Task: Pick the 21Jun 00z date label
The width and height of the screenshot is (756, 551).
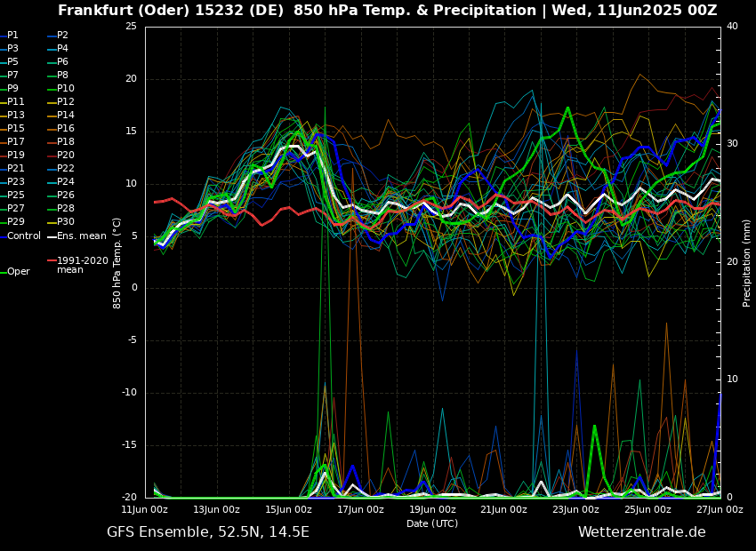Action: click(x=503, y=509)
